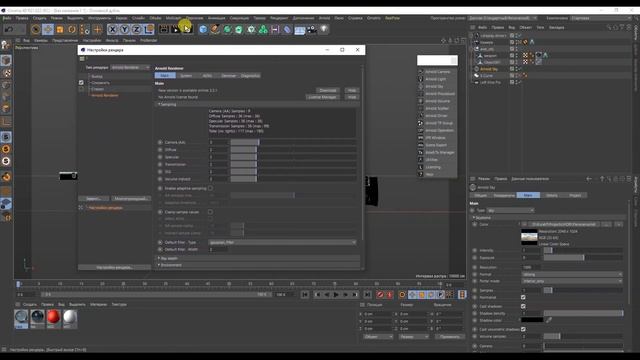Open the Type dropdown in Arnold Sky

[x=510, y=211]
